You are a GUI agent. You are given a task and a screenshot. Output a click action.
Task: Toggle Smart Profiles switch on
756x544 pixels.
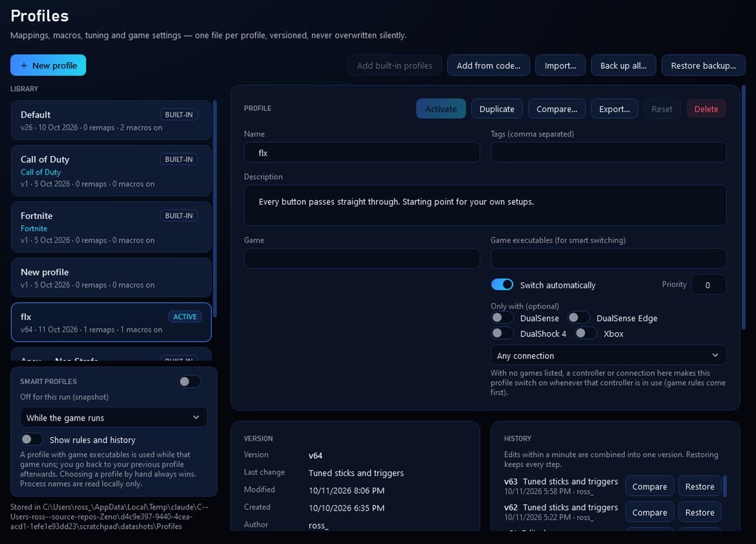pyautogui.click(x=190, y=381)
